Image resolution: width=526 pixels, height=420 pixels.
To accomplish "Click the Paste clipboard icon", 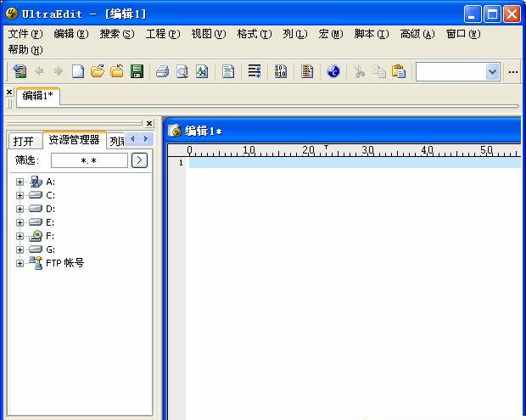I will pos(399,72).
